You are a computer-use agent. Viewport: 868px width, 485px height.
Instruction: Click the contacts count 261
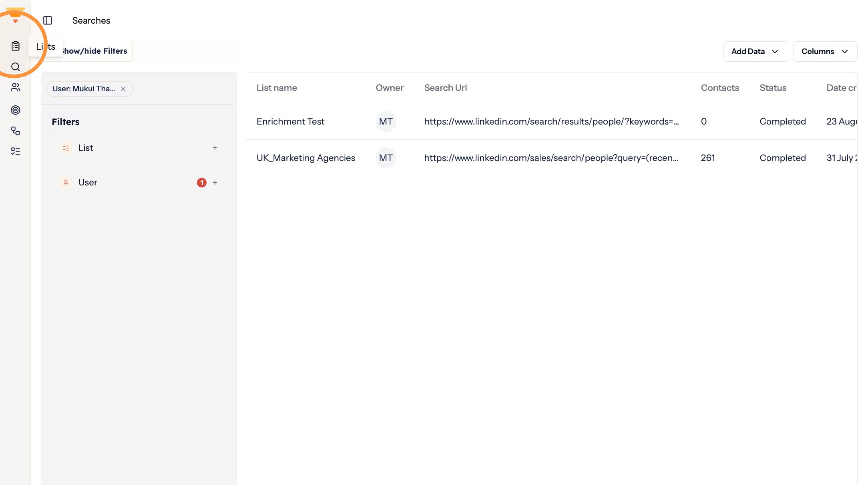tap(708, 158)
